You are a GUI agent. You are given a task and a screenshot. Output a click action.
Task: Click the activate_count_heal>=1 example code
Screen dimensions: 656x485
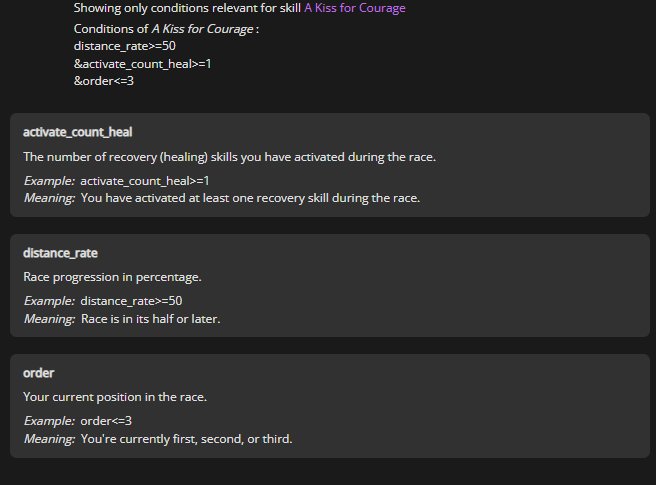(x=145, y=181)
